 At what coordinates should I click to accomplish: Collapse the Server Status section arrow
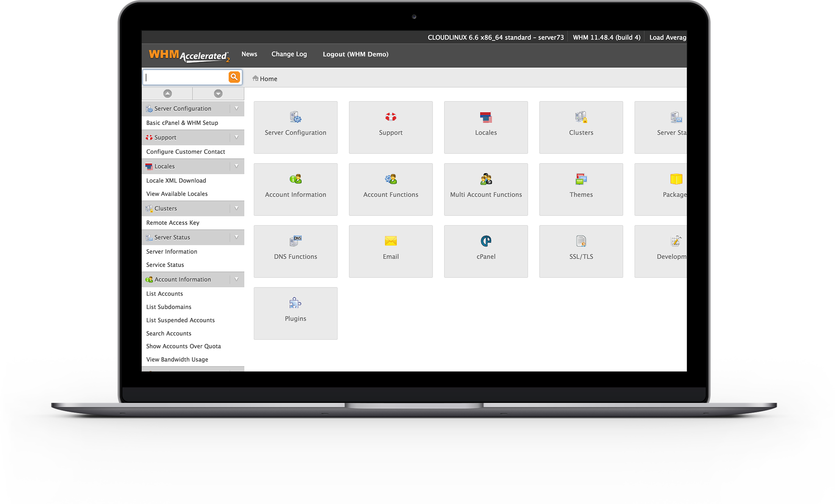[236, 237]
